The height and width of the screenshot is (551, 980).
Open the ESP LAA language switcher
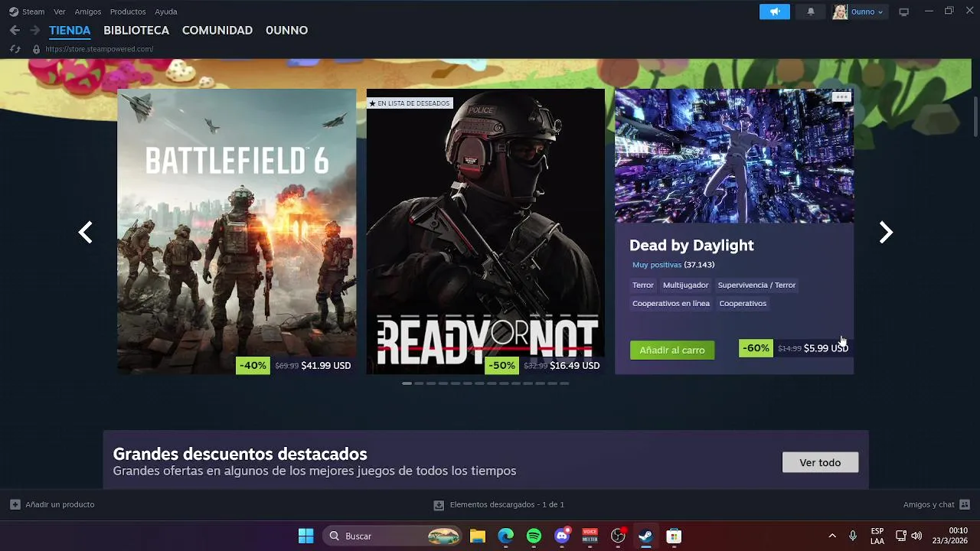(x=877, y=536)
